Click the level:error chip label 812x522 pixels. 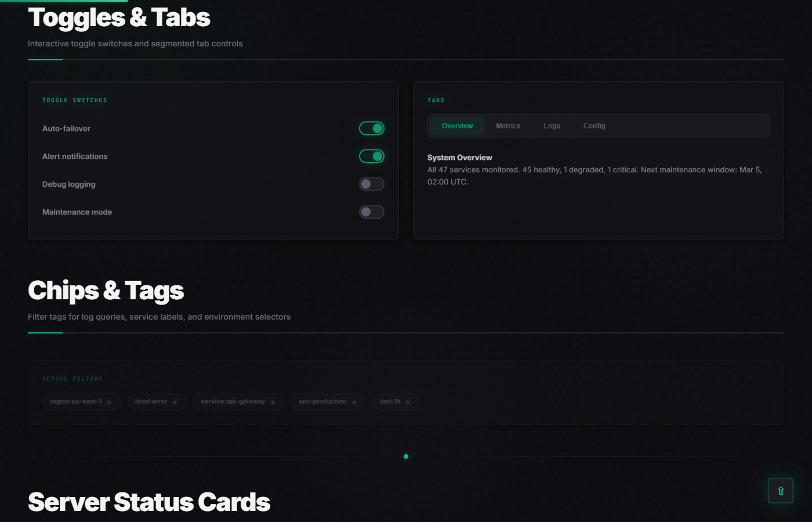(151, 401)
